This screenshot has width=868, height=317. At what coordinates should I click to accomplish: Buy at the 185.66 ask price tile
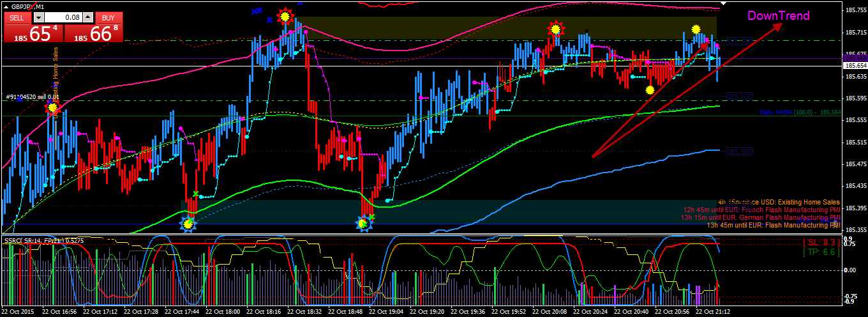[x=94, y=34]
